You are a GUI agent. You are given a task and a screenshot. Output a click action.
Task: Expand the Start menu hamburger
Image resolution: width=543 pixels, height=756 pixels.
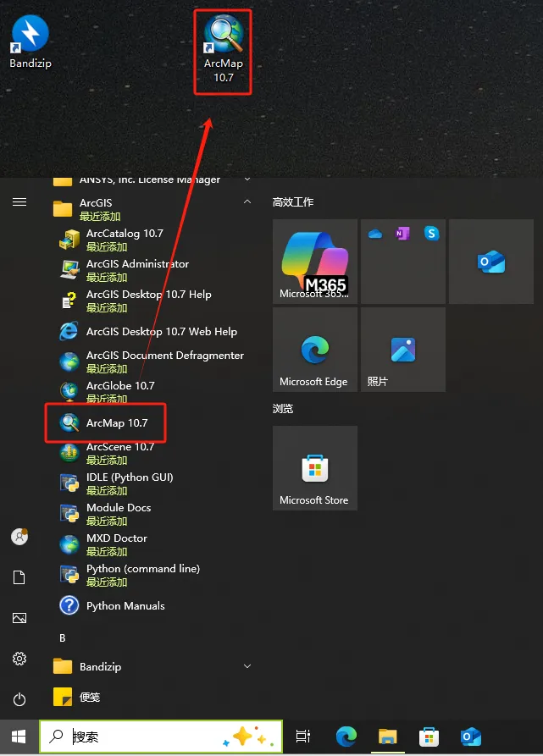19,202
